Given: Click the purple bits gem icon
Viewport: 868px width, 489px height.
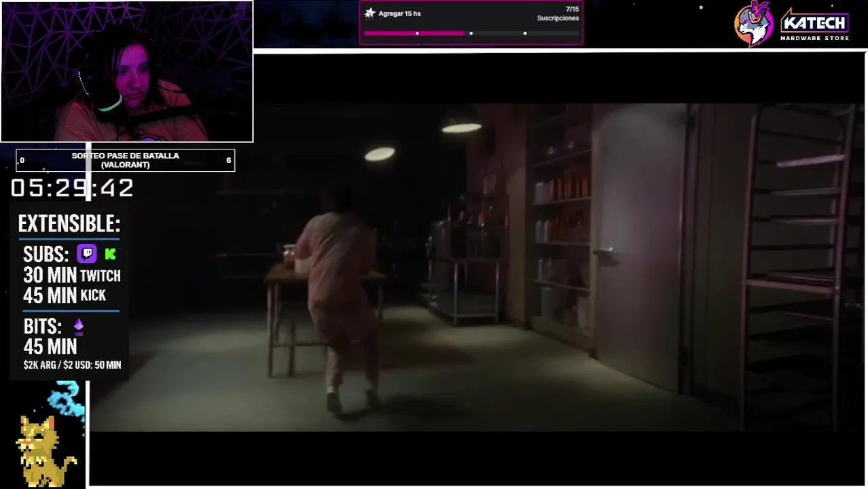Looking at the screenshot, I should [78, 327].
